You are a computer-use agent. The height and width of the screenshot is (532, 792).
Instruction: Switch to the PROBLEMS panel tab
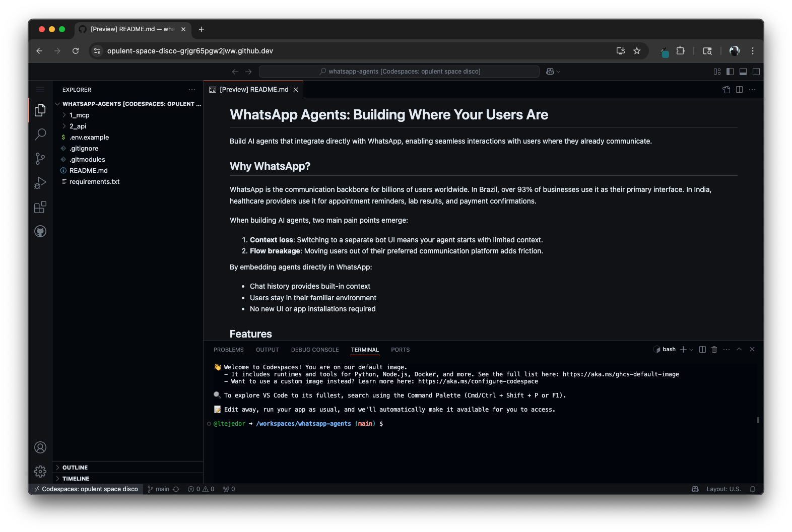pos(228,350)
